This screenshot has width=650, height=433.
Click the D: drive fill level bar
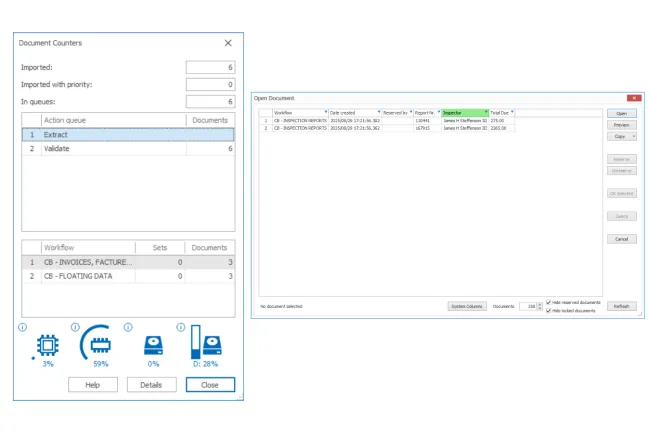(196, 342)
